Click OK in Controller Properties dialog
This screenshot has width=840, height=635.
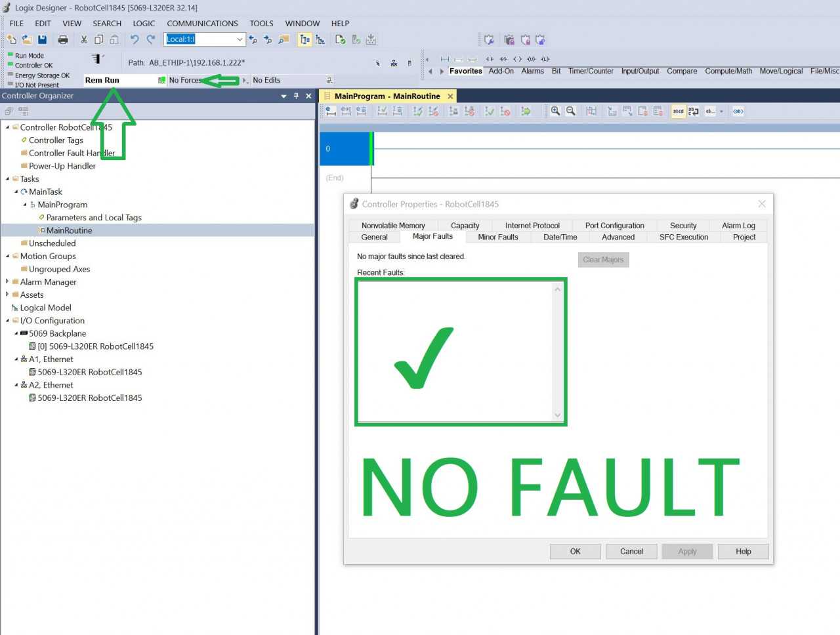click(576, 552)
